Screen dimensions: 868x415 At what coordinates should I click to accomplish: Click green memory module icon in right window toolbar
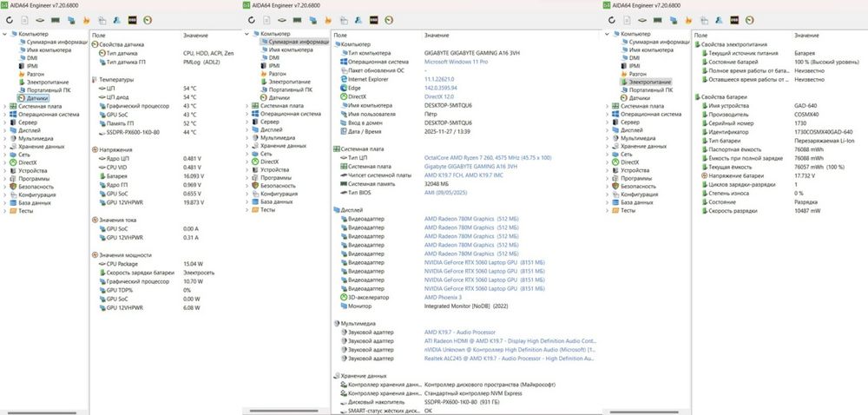click(658, 20)
